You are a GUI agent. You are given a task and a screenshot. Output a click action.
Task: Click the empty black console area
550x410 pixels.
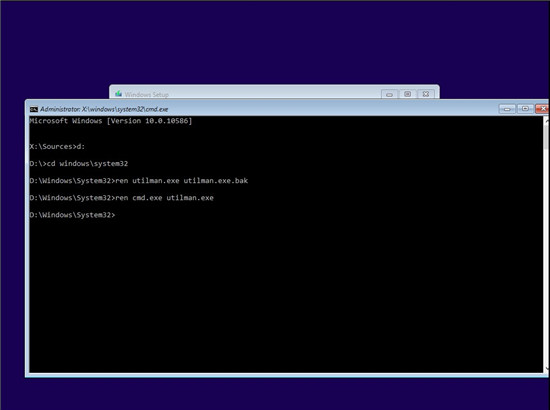[x=286, y=295]
